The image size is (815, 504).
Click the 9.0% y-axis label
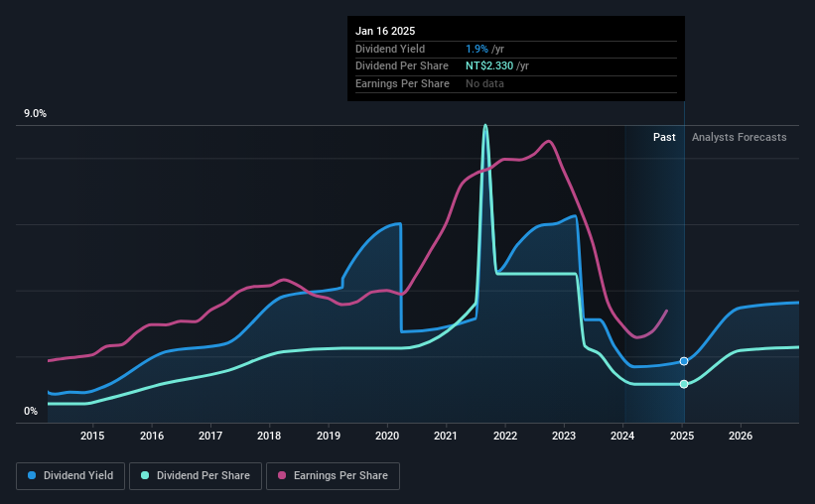click(35, 114)
